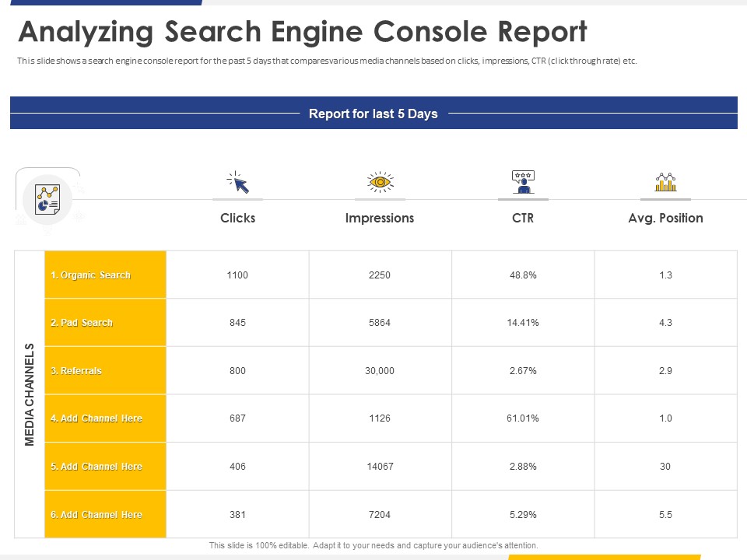The image size is (747, 560).
Task: Click the Referrals clicks value 800
Action: (x=237, y=371)
